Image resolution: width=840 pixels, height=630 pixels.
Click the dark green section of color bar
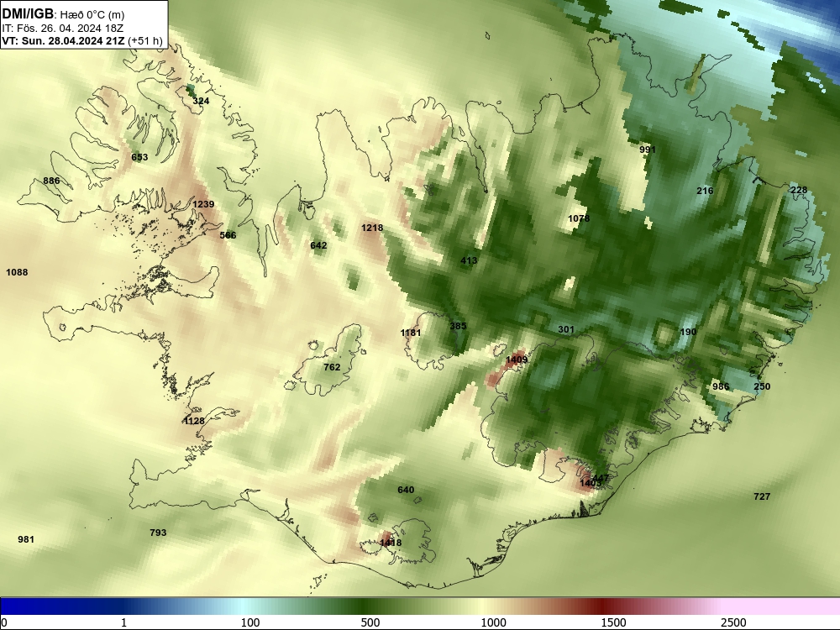tap(365, 606)
